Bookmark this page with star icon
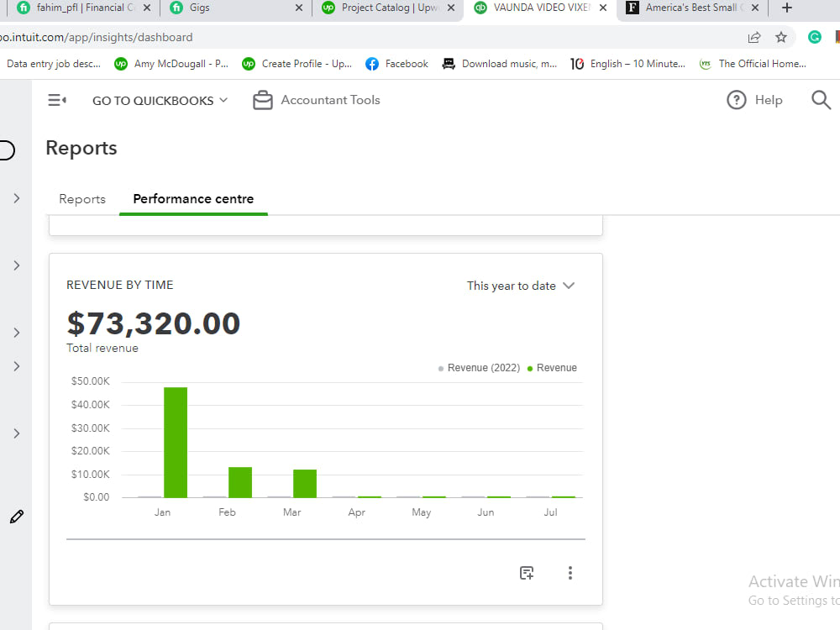The image size is (840, 630). [781, 37]
